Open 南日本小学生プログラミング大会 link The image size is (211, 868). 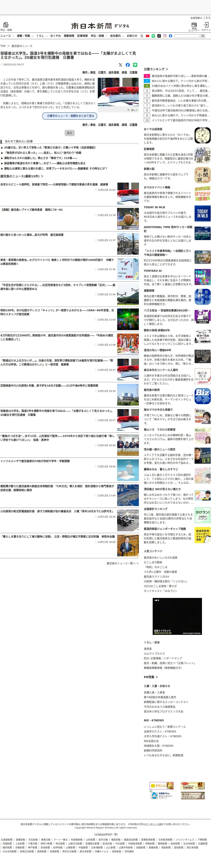163,711
